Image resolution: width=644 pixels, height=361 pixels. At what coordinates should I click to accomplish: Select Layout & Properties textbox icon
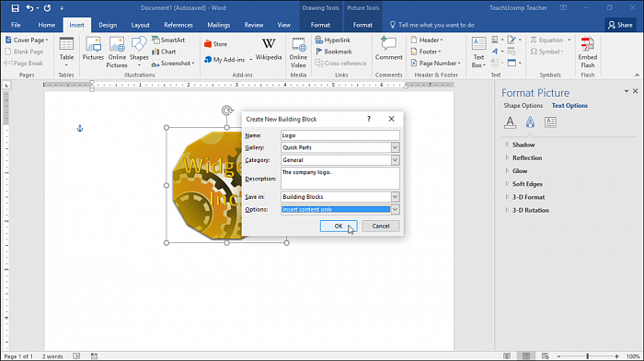coord(550,122)
